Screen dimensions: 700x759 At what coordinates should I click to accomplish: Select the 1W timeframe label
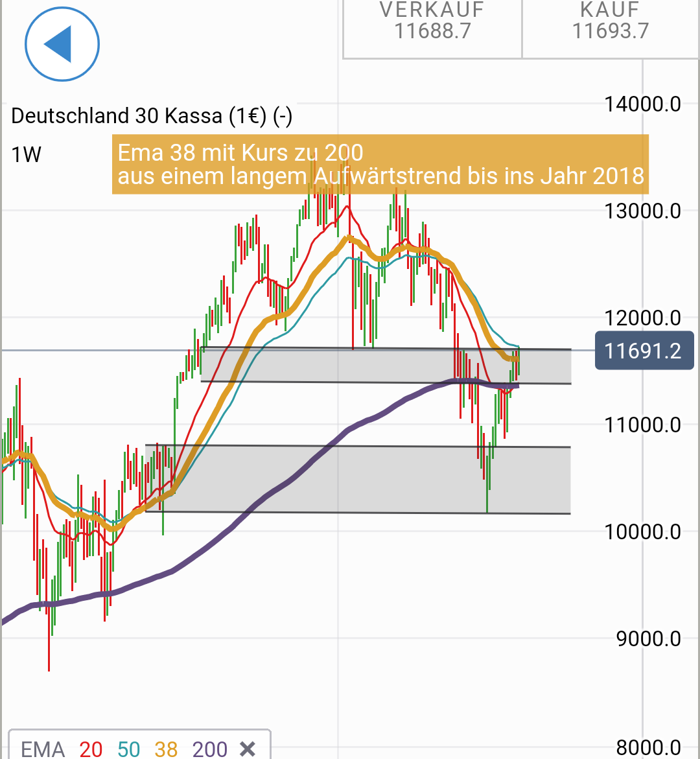tap(26, 155)
